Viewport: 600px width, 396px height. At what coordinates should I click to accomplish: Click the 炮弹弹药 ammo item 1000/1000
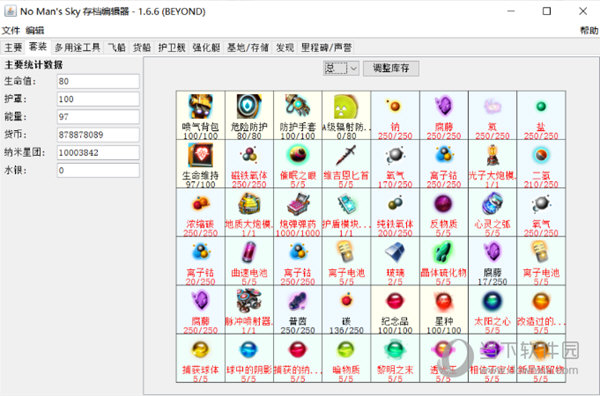[298, 212]
